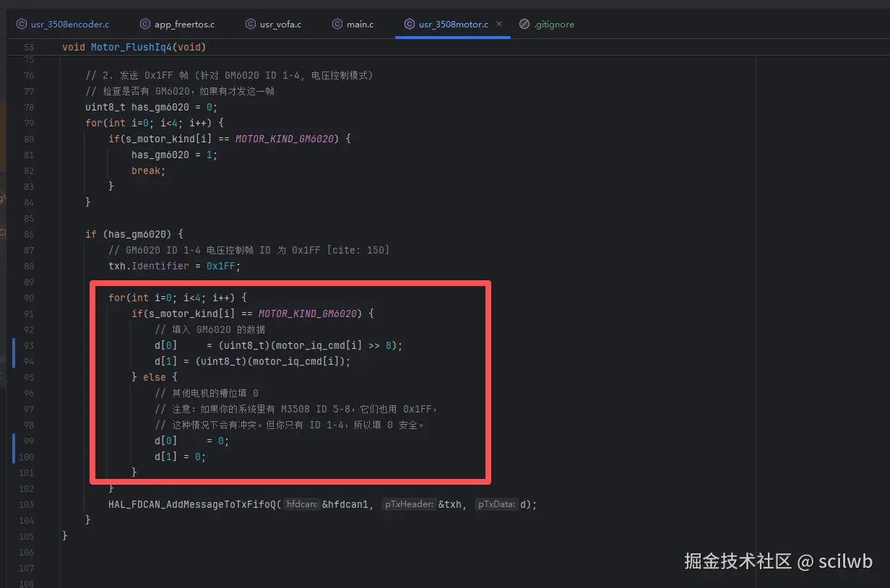Click line number 86 in the gutter
The height and width of the screenshot is (588, 890).
pyautogui.click(x=29, y=234)
